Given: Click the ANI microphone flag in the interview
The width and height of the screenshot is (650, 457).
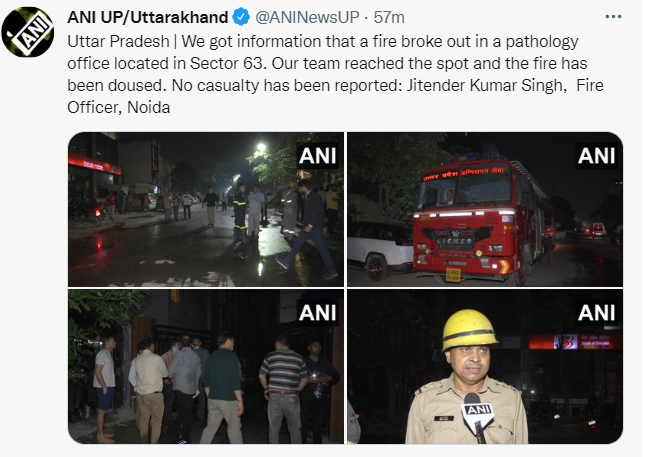Looking at the screenshot, I should (478, 415).
